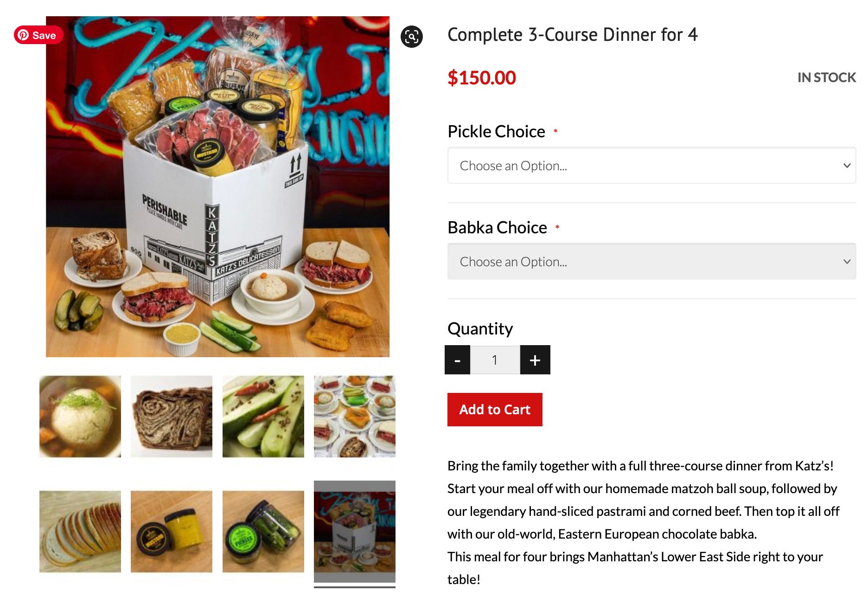Expand the Babka Choice dropdown
This screenshot has width=868, height=604.
[651, 262]
